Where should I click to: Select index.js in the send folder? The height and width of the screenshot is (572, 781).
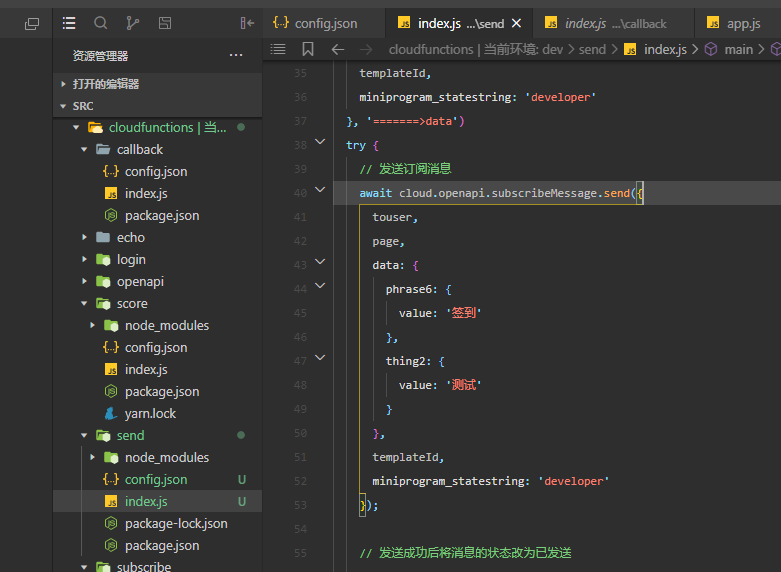point(157,501)
